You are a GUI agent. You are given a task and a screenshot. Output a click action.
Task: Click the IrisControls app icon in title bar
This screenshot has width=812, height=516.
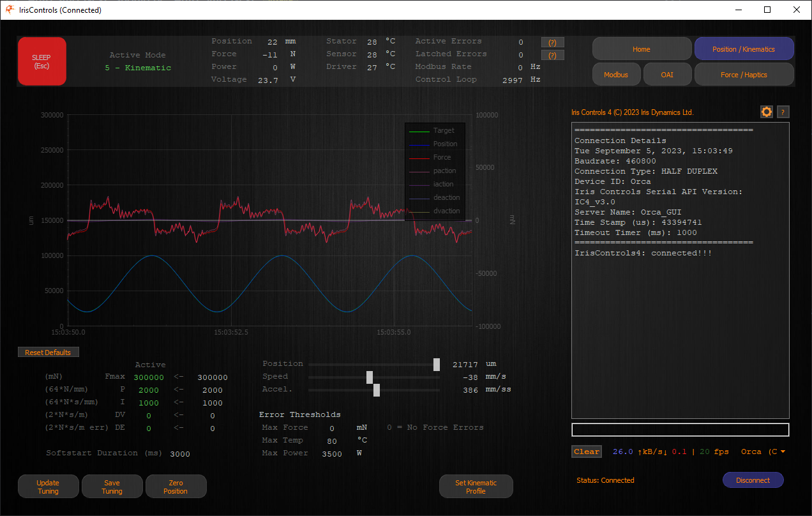click(x=10, y=10)
